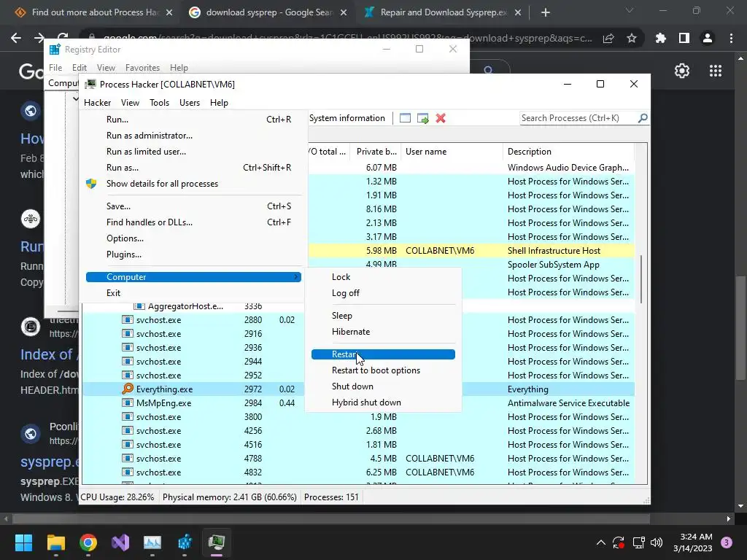Open Process Hacker View menu
The height and width of the screenshot is (560, 747).
click(130, 102)
